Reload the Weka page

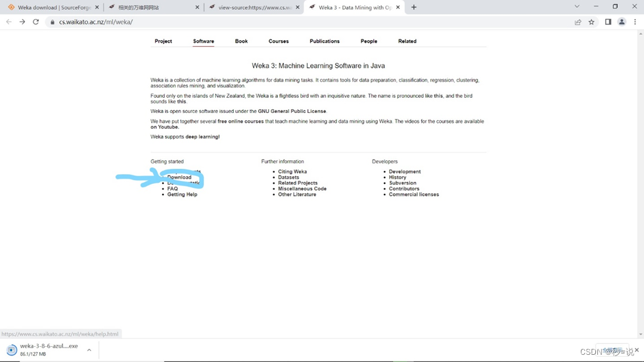pyautogui.click(x=35, y=22)
